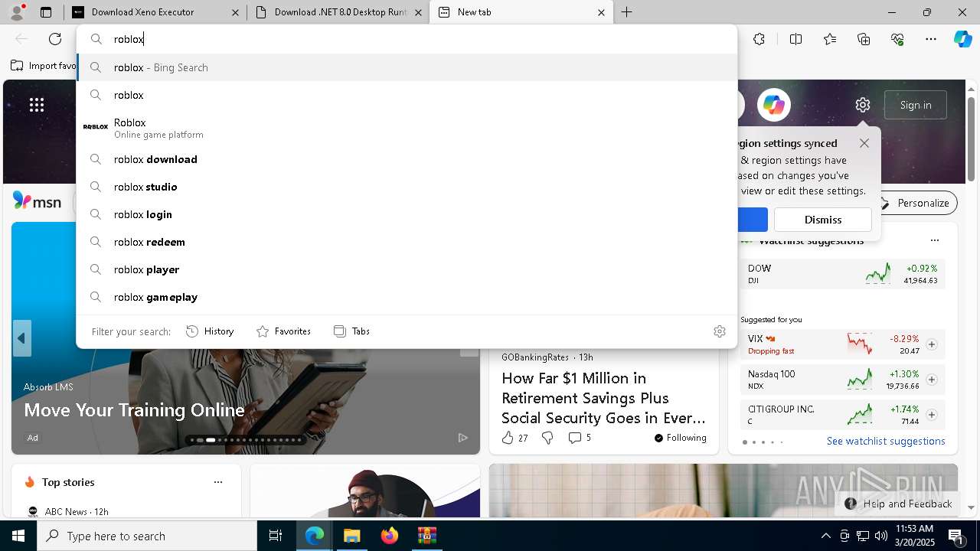Open See watchlist suggestions link
This screenshot has height=551, width=980.
(x=886, y=441)
